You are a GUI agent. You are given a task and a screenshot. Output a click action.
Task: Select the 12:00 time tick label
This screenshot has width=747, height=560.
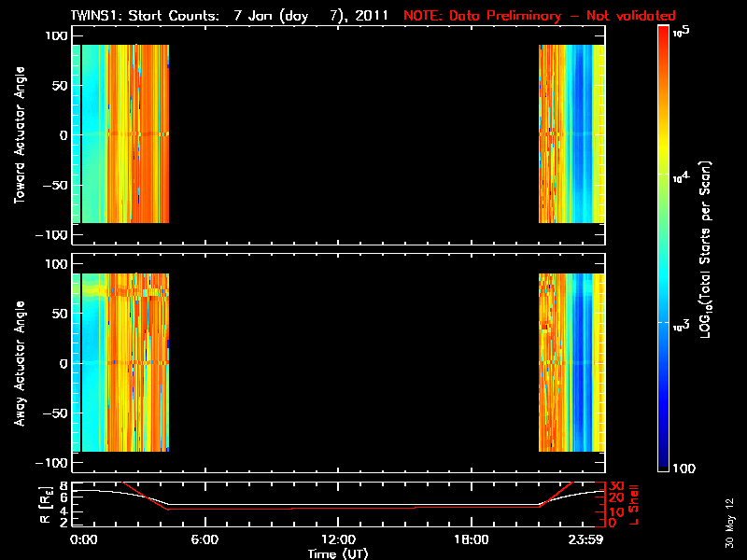pos(338,539)
